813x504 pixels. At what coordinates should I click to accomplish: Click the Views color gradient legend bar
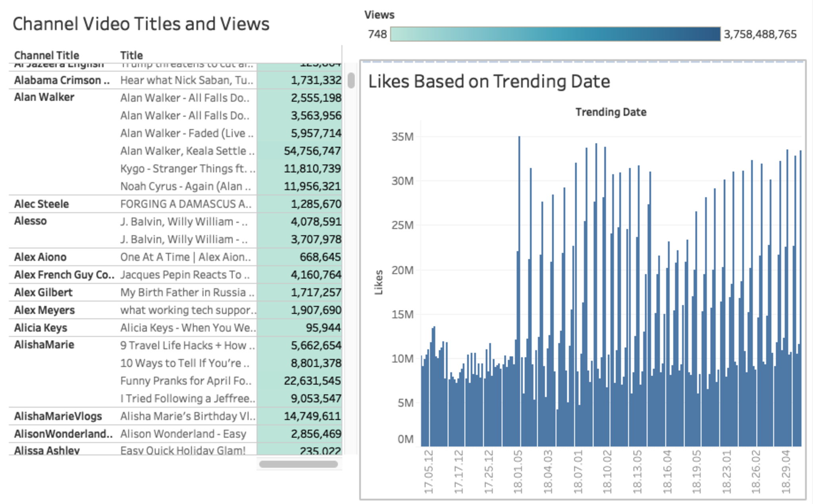[x=555, y=34]
